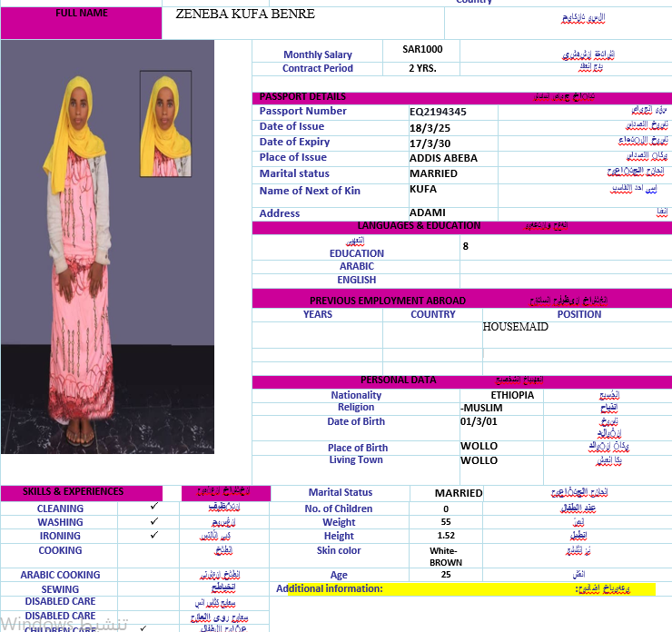Select the Place of Birth label
Viewport: 672px width, 632px height.
click(x=358, y=448)
